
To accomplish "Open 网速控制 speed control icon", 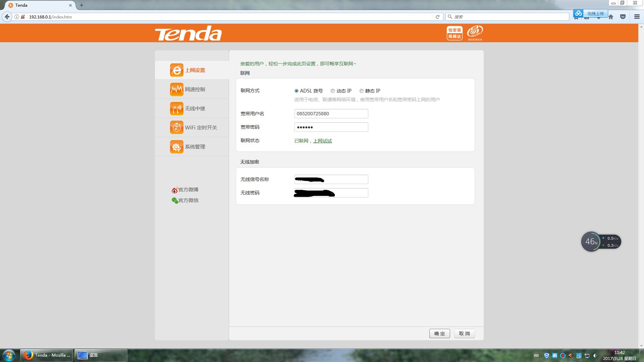I will click(176, 89).
